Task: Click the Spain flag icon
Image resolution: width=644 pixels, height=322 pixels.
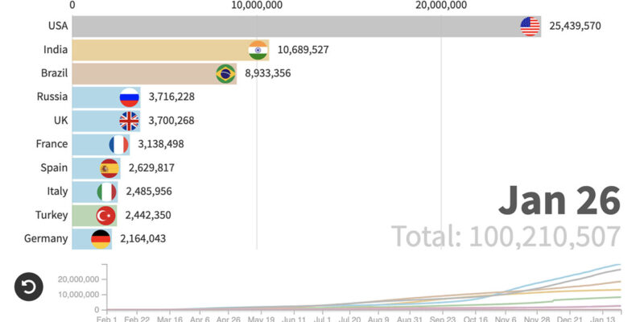Action: point(109,168)
